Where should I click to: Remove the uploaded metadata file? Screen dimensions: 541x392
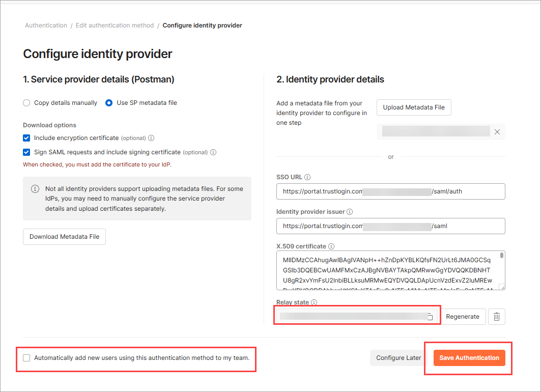point(497,132)
